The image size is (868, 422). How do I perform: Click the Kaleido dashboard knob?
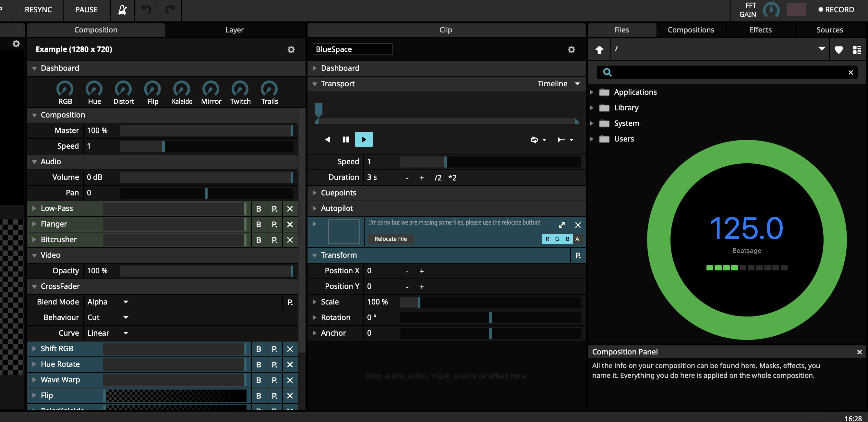182,89
